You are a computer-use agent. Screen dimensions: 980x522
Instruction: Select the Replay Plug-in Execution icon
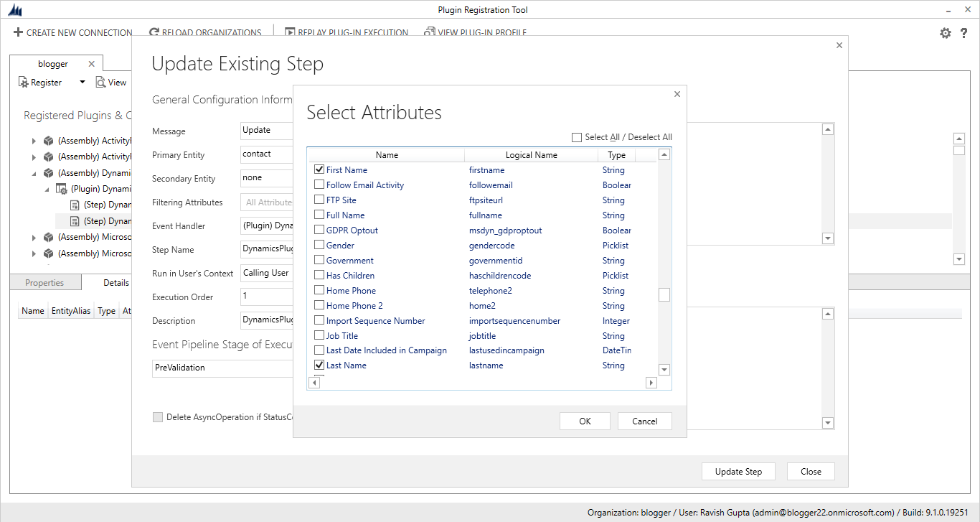pyautogui.click(x=289, y=32)
